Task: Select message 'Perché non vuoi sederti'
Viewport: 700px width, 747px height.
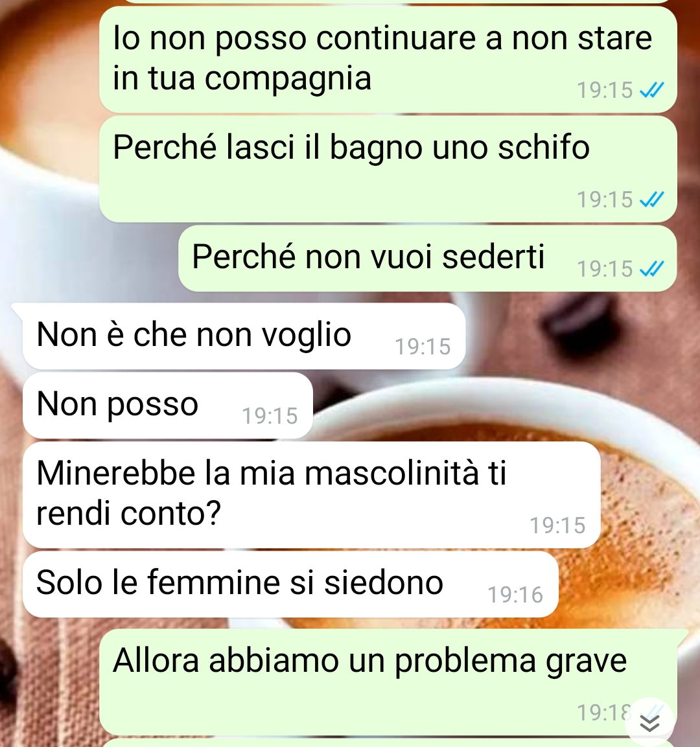Action: [427, 259]
